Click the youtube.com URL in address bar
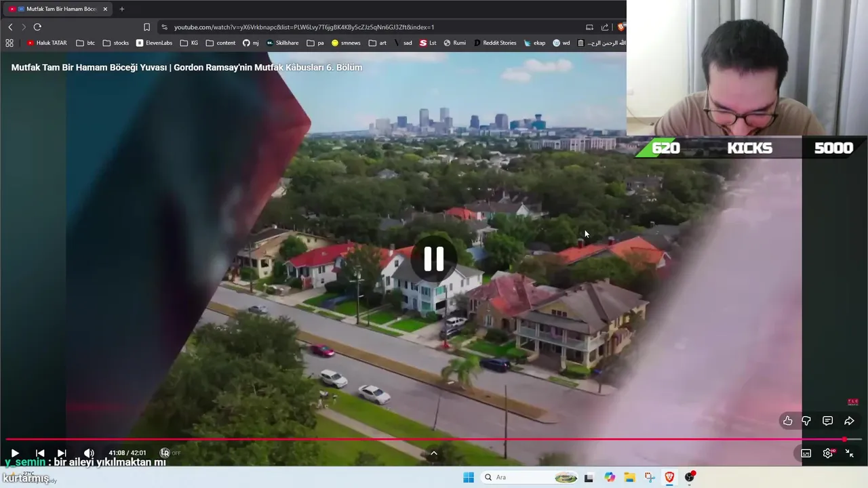 [304, 27]
